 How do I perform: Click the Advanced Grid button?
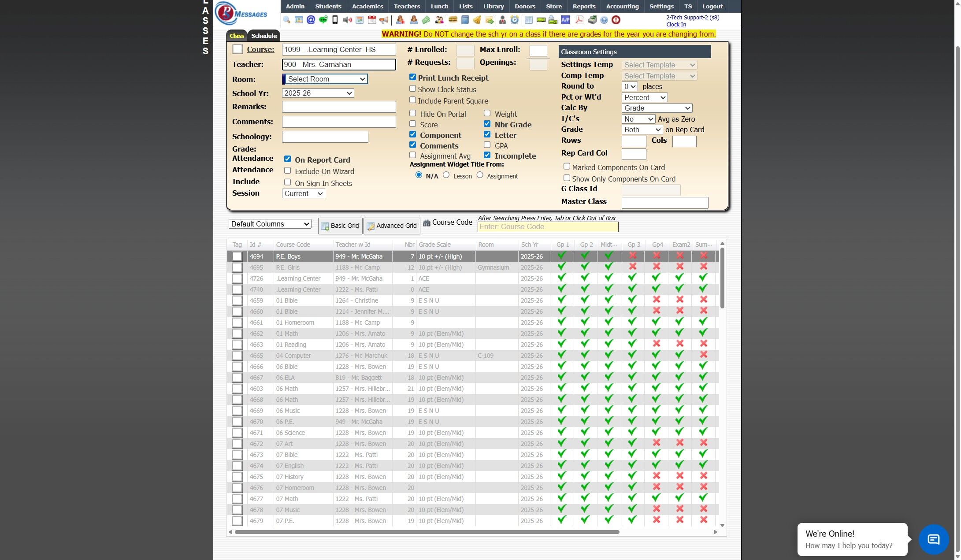pyautogui.click(x=391, y=226)
